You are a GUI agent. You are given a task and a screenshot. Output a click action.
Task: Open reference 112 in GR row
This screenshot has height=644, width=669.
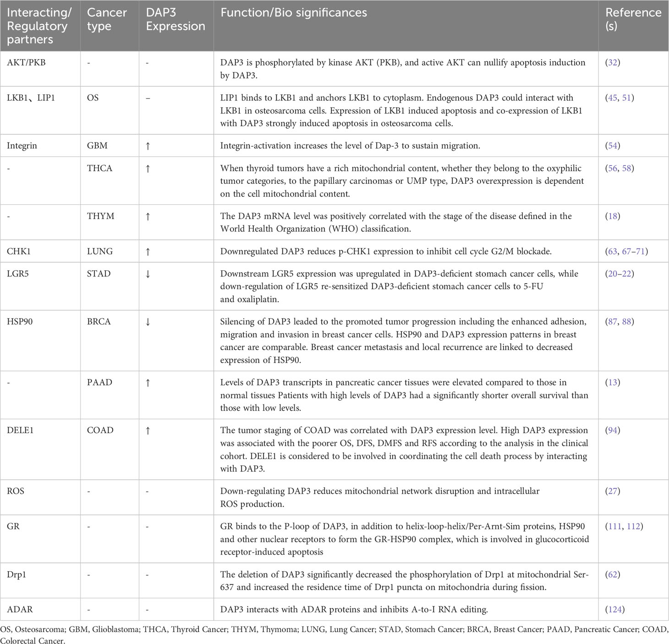[x=634, y=526]
